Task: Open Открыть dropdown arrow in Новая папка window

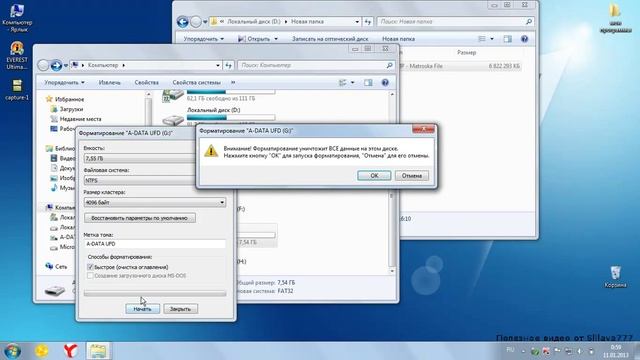Action: point(276,39)
